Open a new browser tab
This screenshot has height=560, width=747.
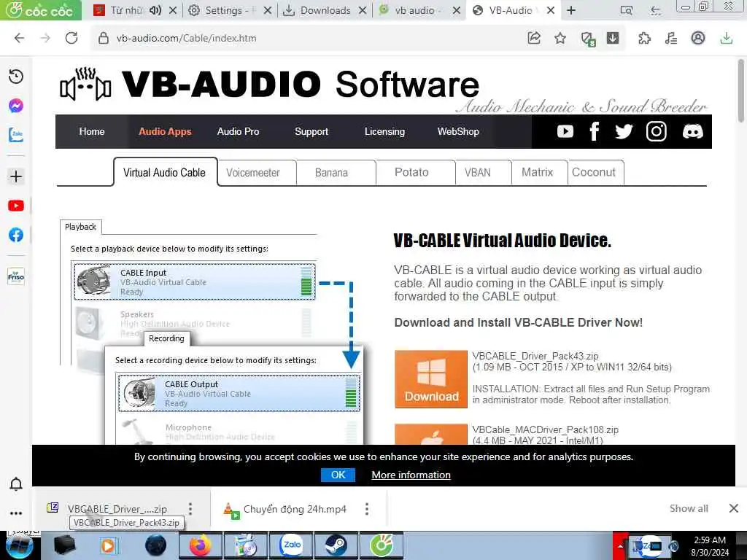(571, 10)
